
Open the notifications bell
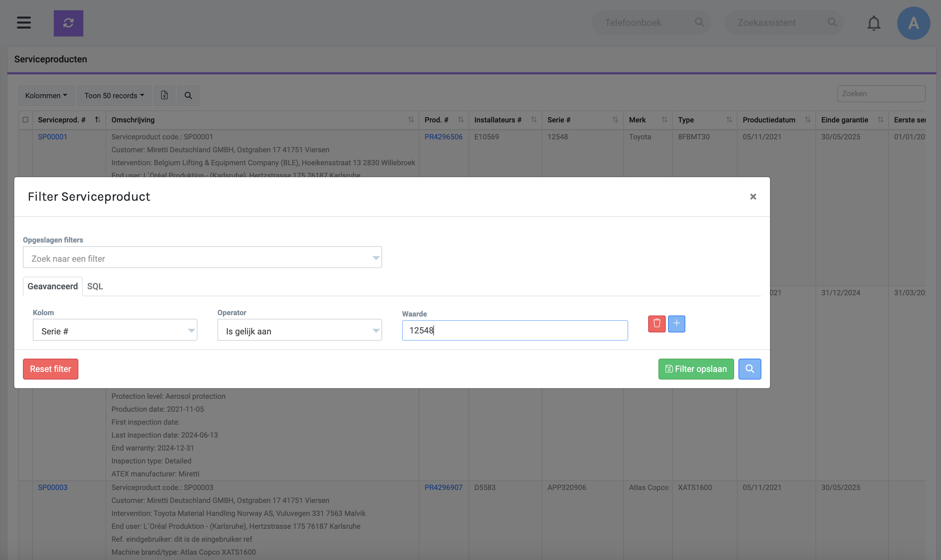click(x=874, y=23)
